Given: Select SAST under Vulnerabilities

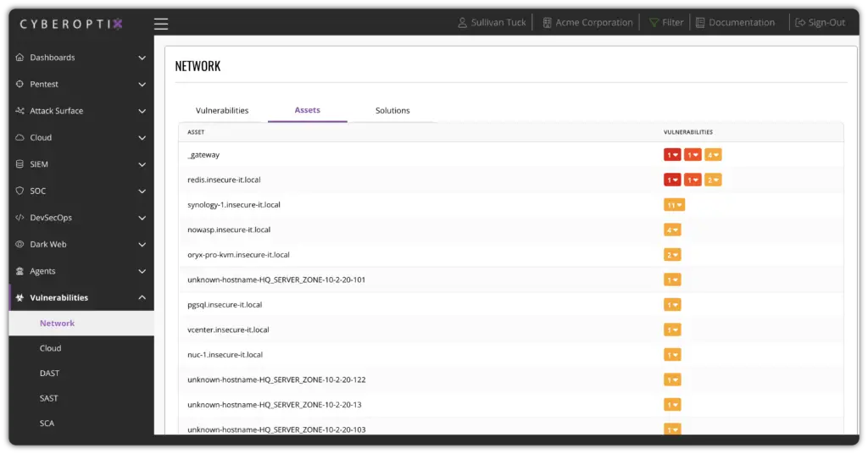Looking at the screenshot, I should click(49, 398).
